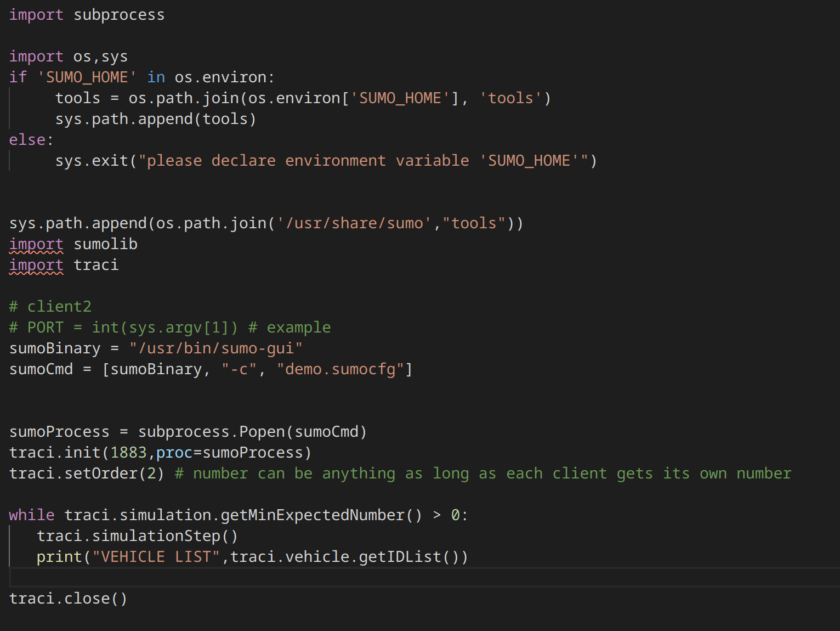Click the 'traci.simulationStep()' line
The width and height of the screenshot is (840, 631).
[137, 536]
